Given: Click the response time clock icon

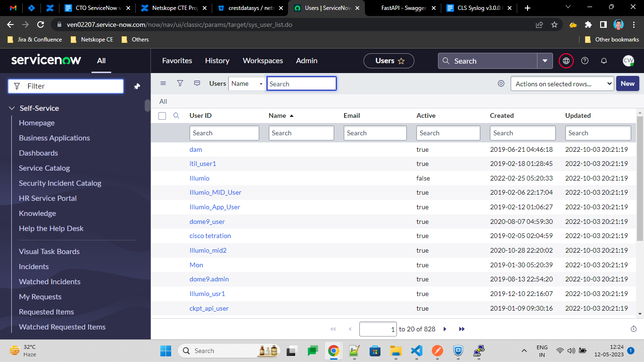Looking at the screenshot, I should 634,329.
